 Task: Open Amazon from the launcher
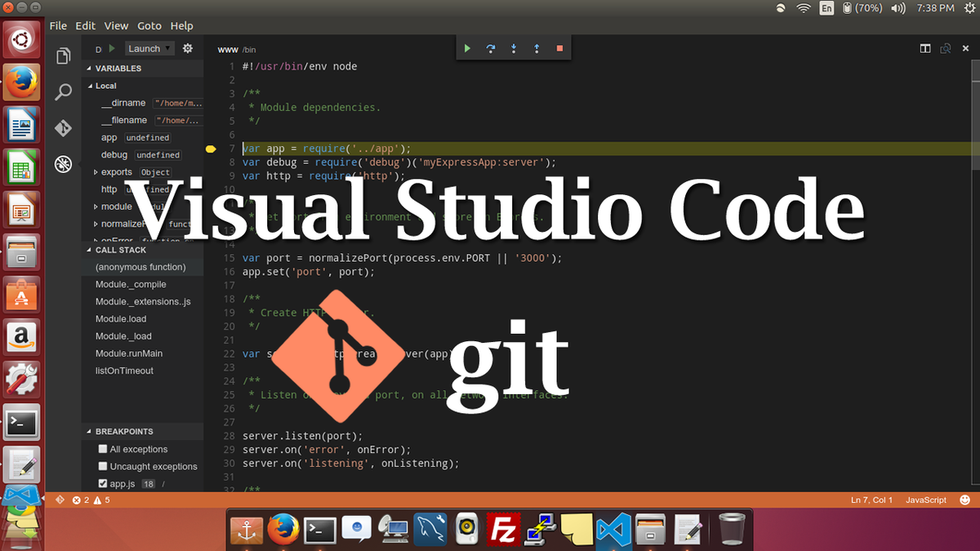21,337
